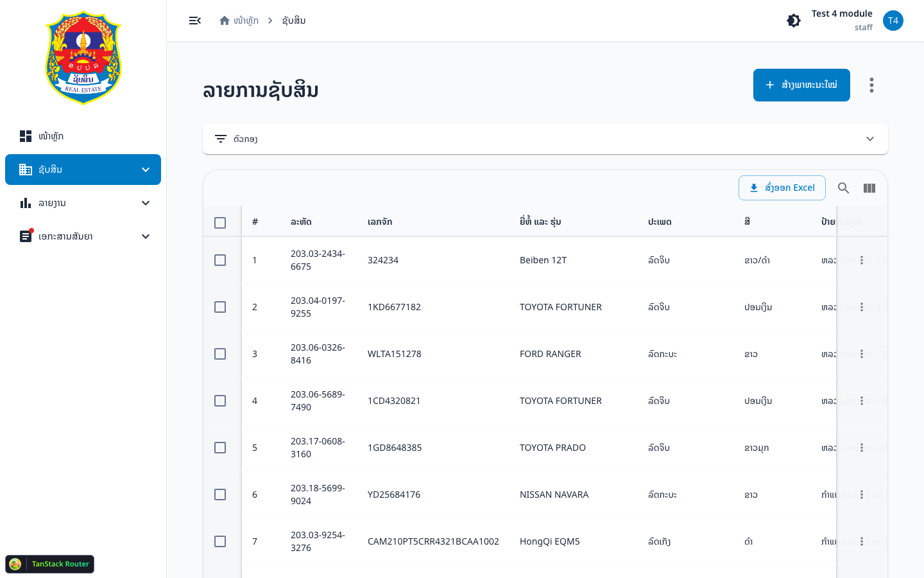Open the T4 user avatar menu

point(893,21)
